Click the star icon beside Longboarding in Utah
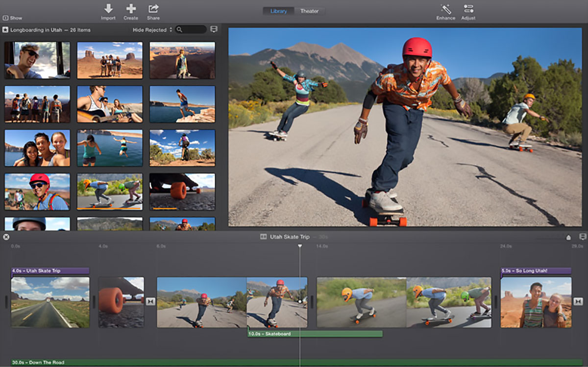 coord(5,30)
